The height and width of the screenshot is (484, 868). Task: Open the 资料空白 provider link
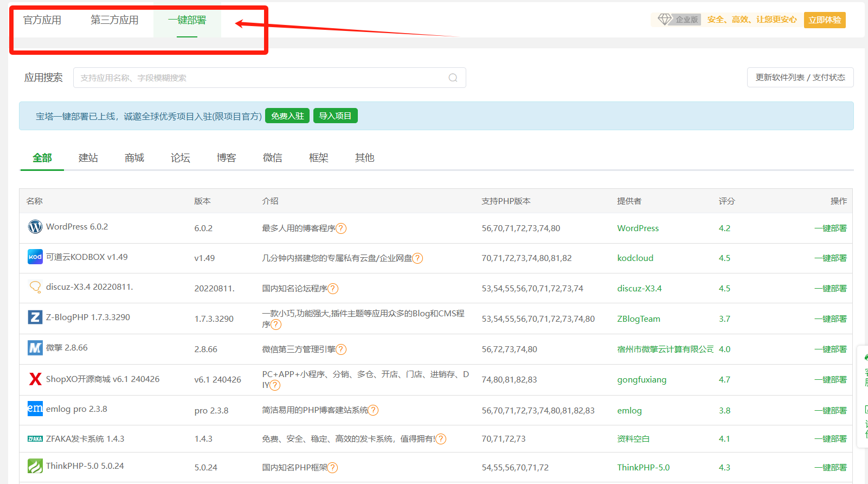coord(633,439)
